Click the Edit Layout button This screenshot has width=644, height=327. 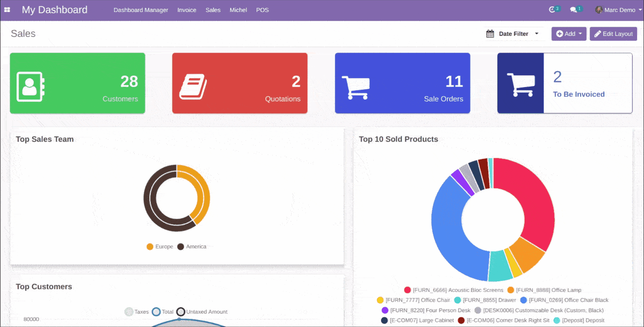click(x=613, y=34)
